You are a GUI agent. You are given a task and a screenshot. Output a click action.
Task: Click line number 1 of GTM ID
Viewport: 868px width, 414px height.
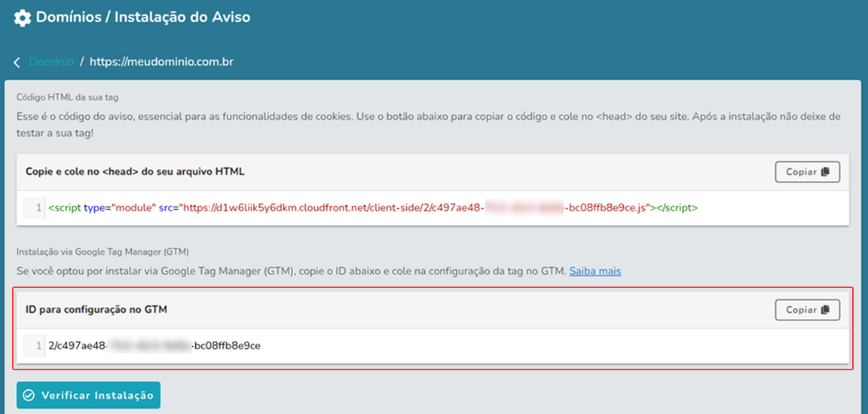pos(38,346)
